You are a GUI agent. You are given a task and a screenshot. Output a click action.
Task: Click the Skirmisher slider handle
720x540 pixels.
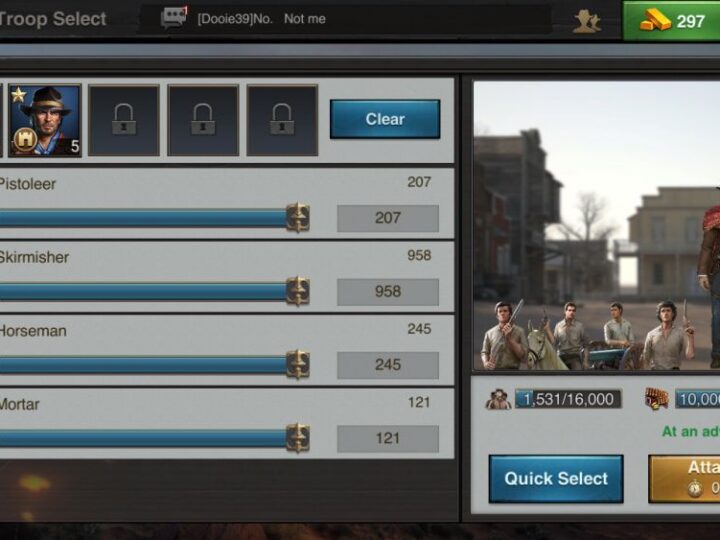[x=298, y=291]
